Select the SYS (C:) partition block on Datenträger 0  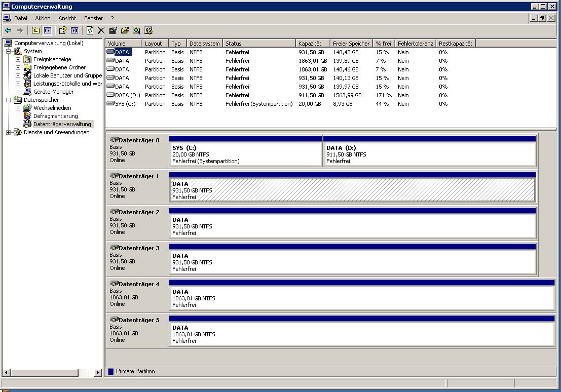pyautogui.click(x=245, y=154)
